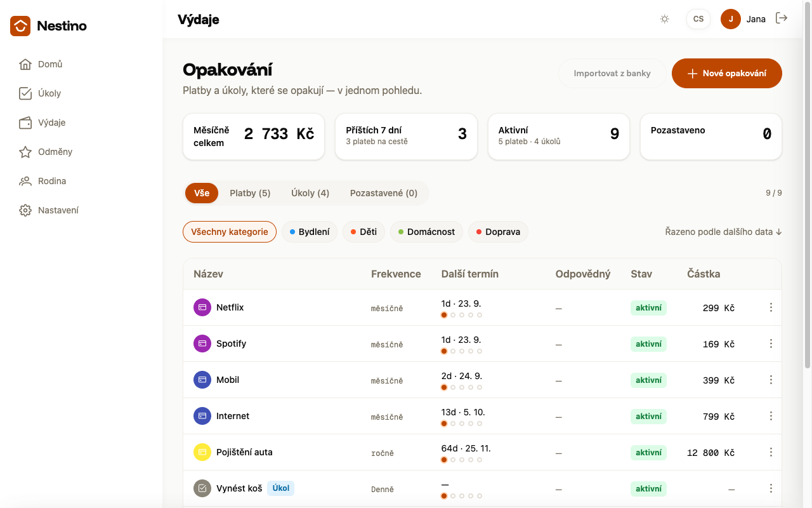This screenshot has height=508, width=812.
Task: Select Všechny kategorie filter chip
Action: [x=230, y=232]
